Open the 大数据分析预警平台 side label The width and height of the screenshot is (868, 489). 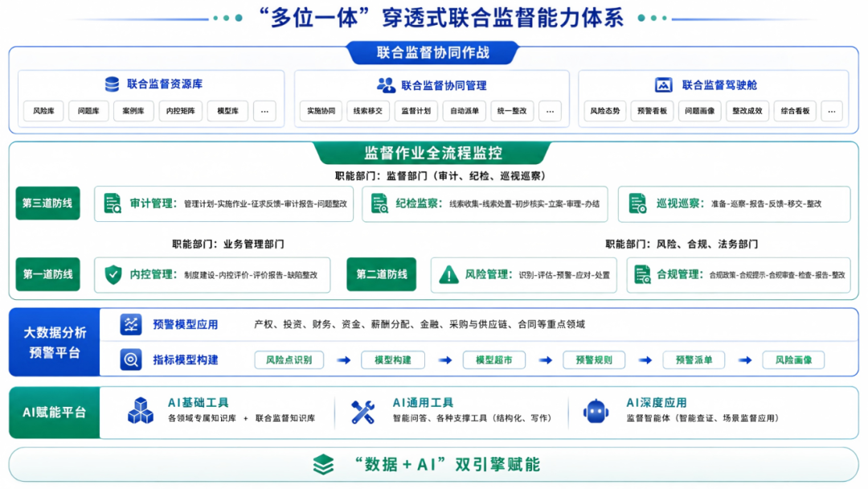[x=55, y=343]
